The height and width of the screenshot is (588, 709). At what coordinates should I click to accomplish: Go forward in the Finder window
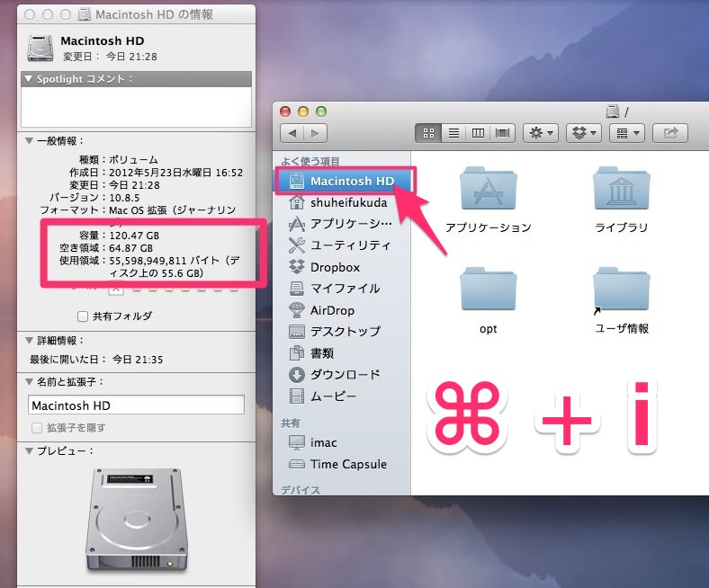tap(315, 133)
